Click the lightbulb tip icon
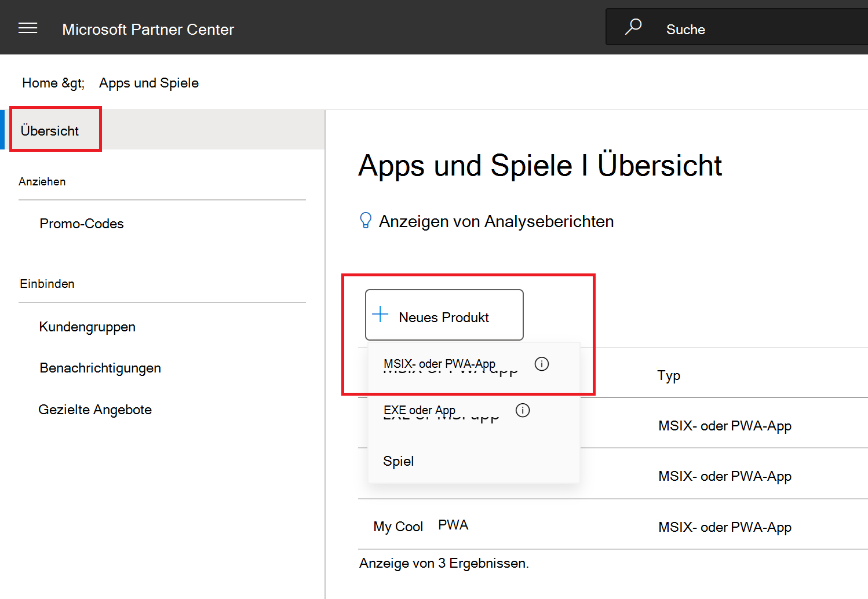The width and height of the screenshot is (868, 599). (x=366, y=220)
